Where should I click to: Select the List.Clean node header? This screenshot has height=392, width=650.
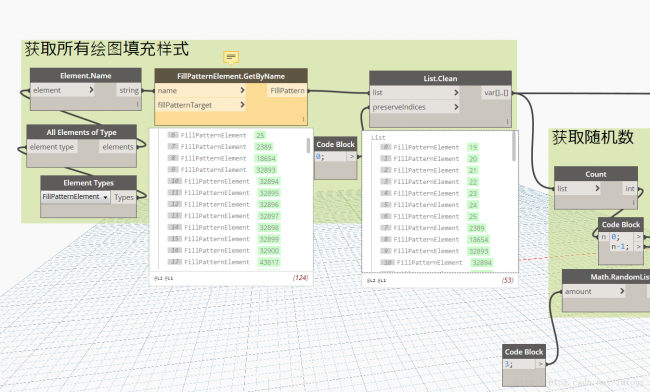(x=440, y=78)
